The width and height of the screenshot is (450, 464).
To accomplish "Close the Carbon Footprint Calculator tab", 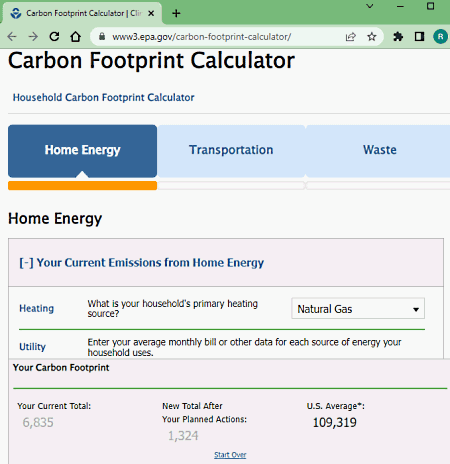I will coord(151,13).
